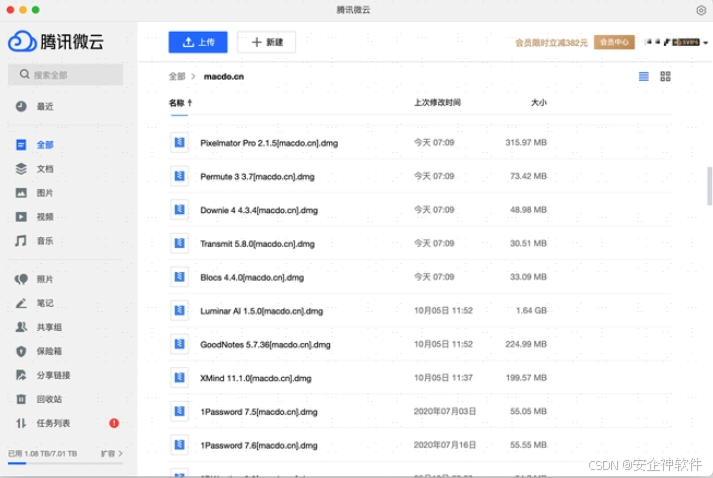Click 10月05日 11:37 date cell

pos(443,377)
